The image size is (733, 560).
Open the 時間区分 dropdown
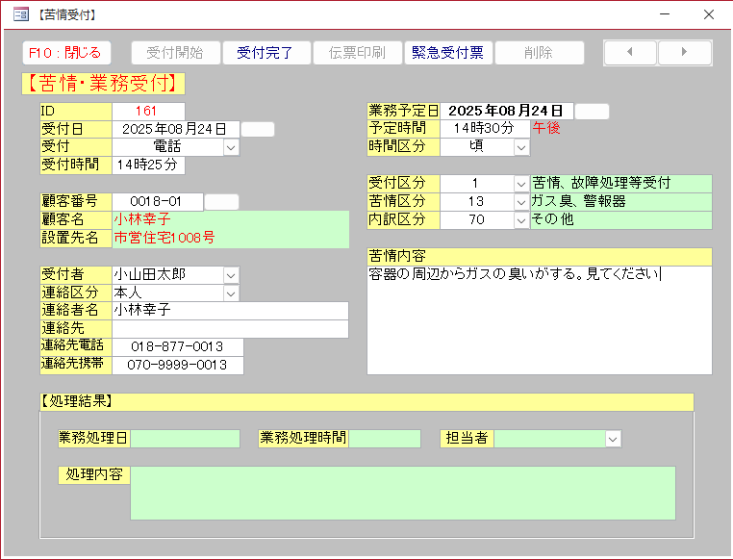click(x=521, y=147)
